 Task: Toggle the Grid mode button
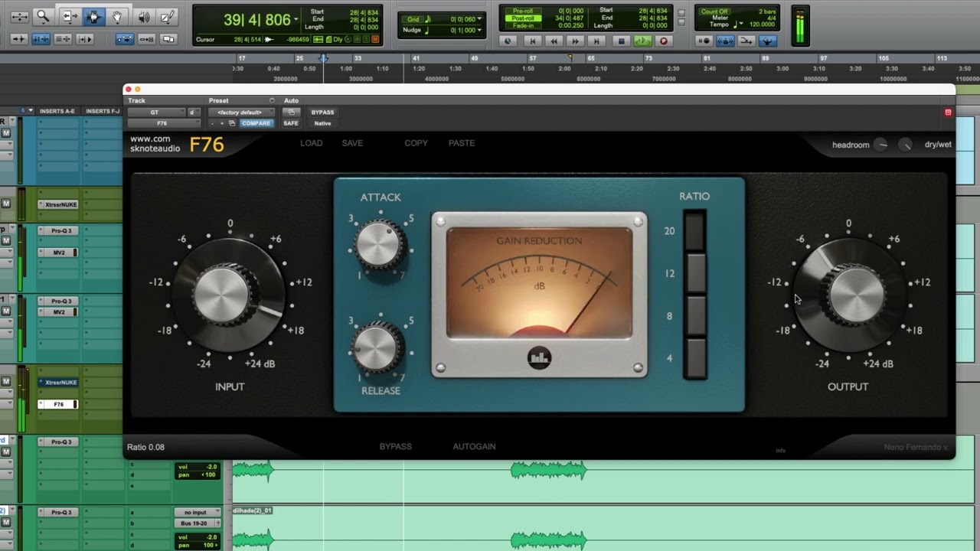coord(413,19)
